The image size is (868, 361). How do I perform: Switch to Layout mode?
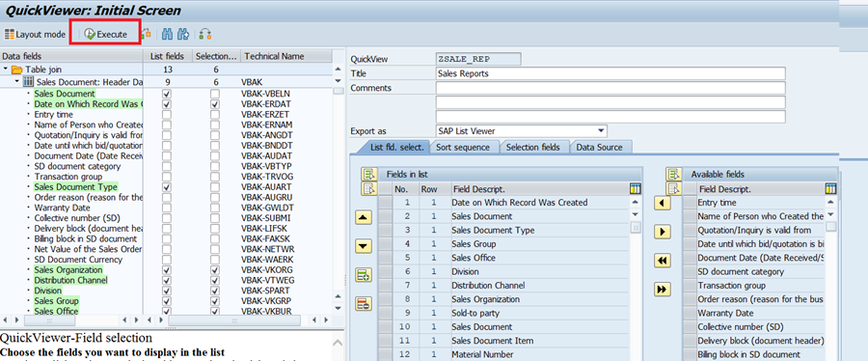pyautogui.click(x=35, y=35)
